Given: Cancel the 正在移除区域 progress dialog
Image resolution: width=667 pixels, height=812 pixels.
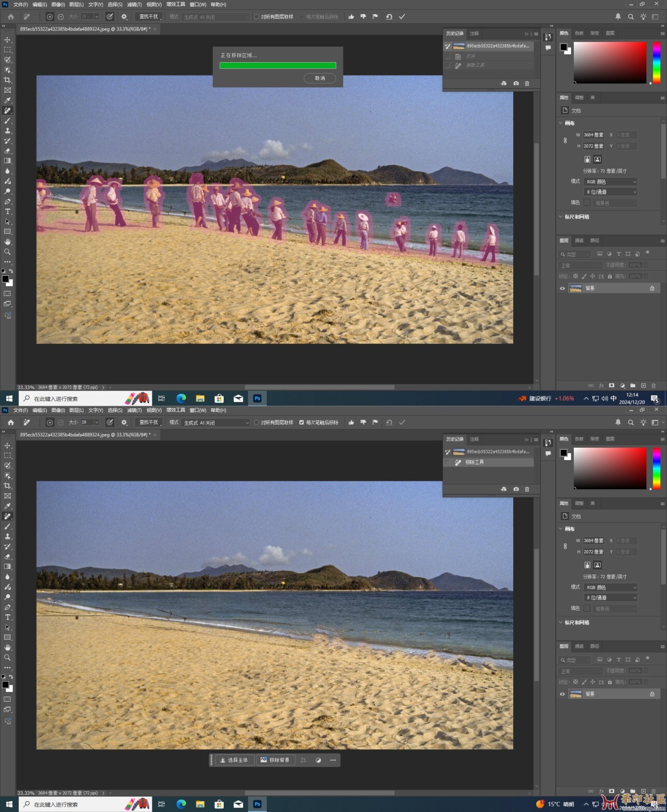Looking at the screenshot, I should click(320, 78).
